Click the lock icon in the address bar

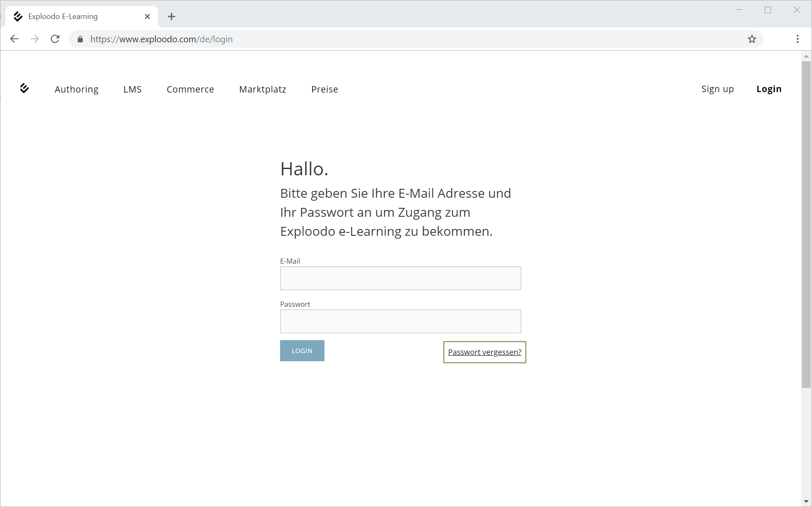point(80,39)
